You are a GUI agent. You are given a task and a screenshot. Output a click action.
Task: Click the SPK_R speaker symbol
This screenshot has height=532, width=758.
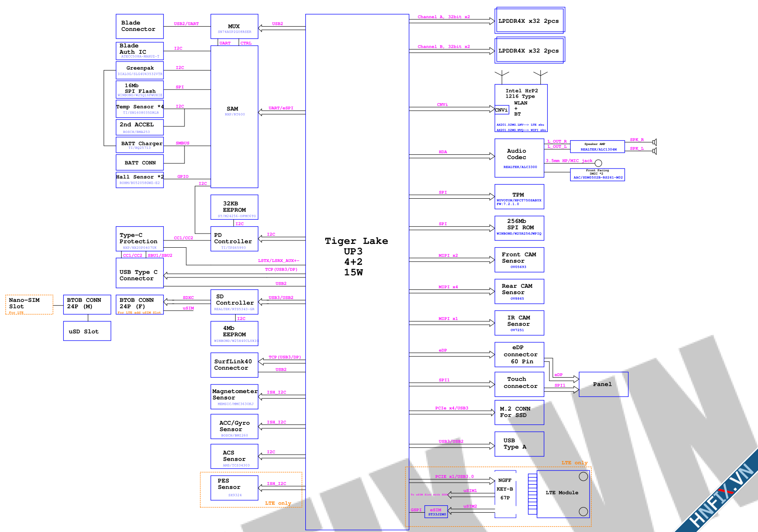click(x=654, y=142)
